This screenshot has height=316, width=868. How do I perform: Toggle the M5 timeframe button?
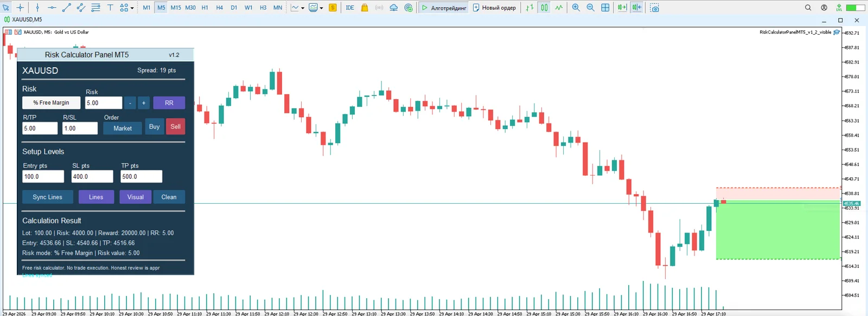pos(161,8)
